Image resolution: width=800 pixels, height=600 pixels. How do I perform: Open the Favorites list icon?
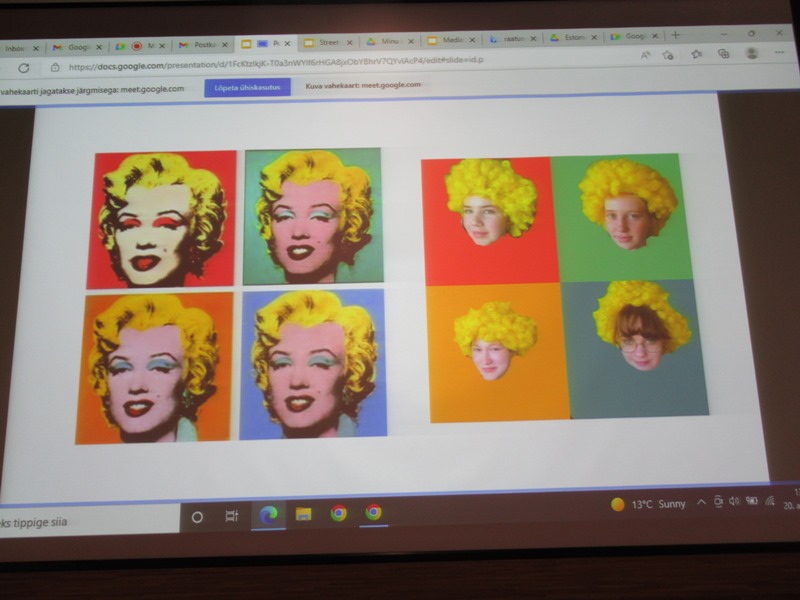696,54
